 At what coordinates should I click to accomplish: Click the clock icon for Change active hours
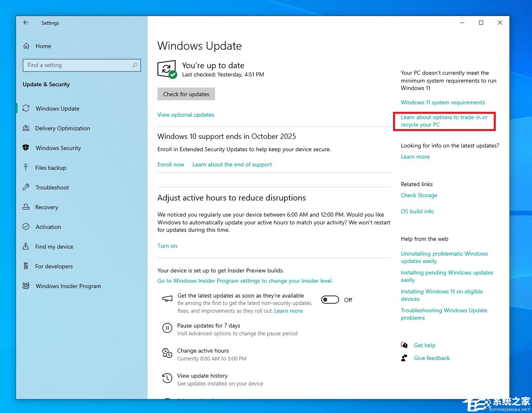(167, 353)
